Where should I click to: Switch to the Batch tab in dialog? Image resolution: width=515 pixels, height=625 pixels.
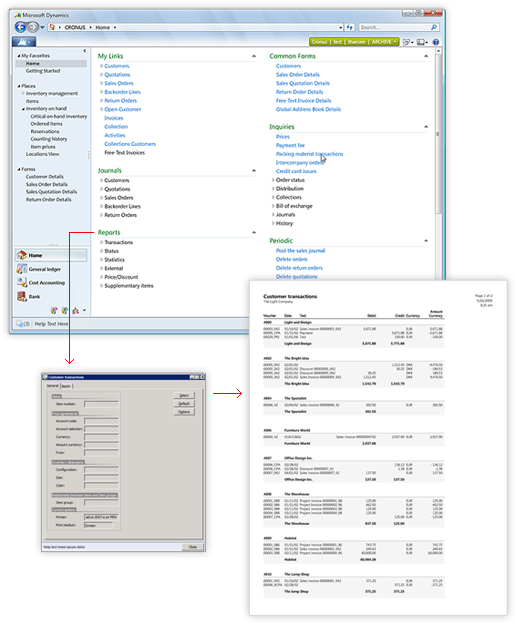point(66,386)
